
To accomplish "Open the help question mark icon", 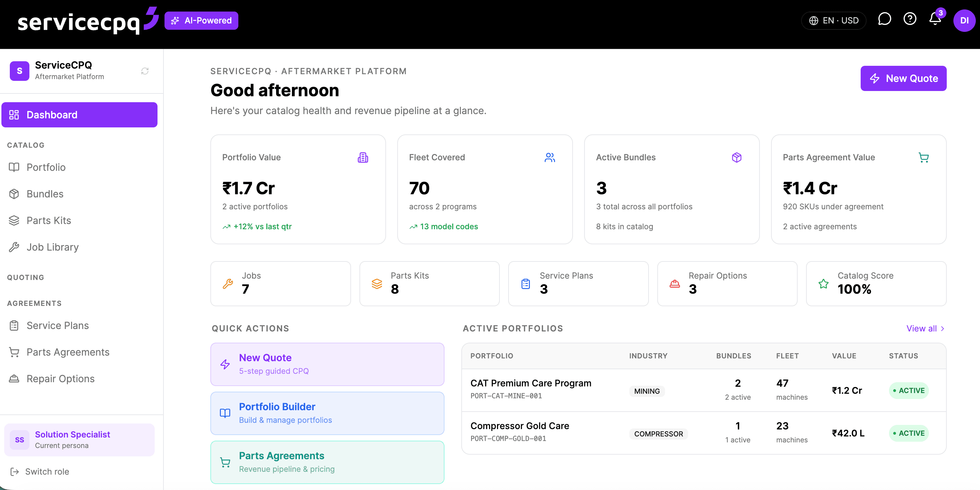I will pyautogui.click(x=910, y=19).
